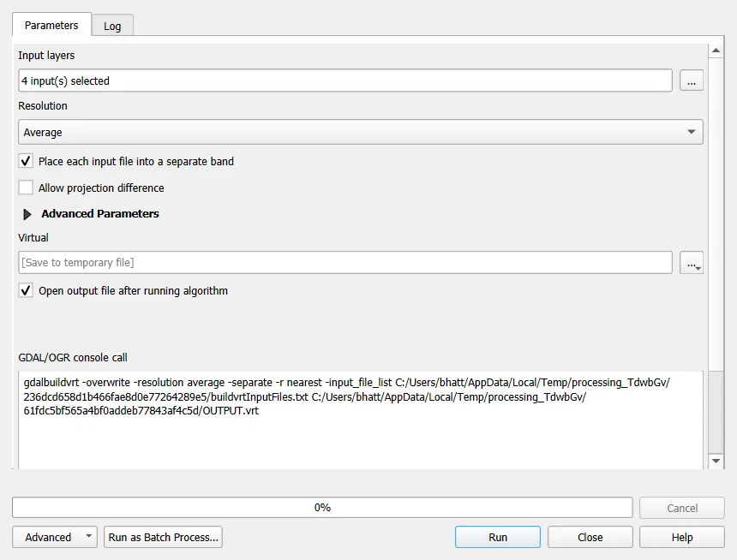The image size is (737, 560).
Task: Enable Allow projection difference checkbox
Action: (26, 188)
